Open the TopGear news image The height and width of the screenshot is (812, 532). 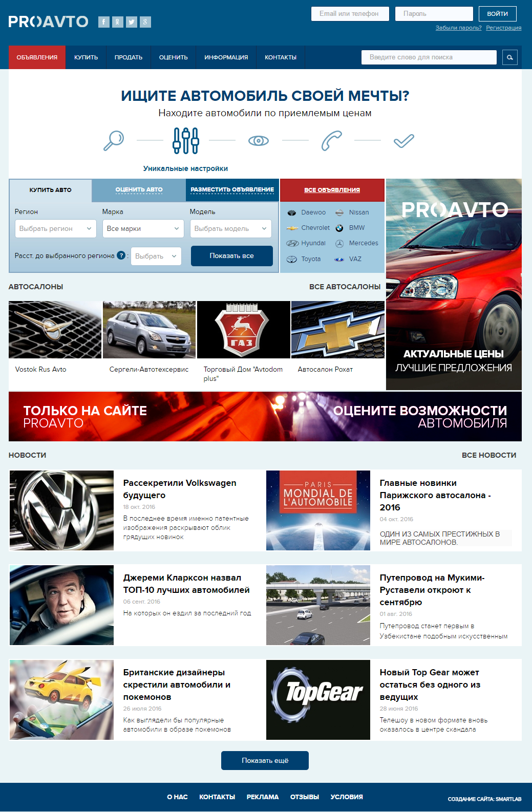(x=318, y=700)
